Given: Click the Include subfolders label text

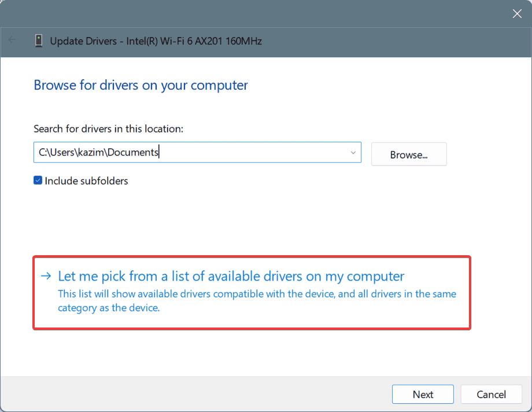Looking at the screenshot, I should [x=86, y=181].
